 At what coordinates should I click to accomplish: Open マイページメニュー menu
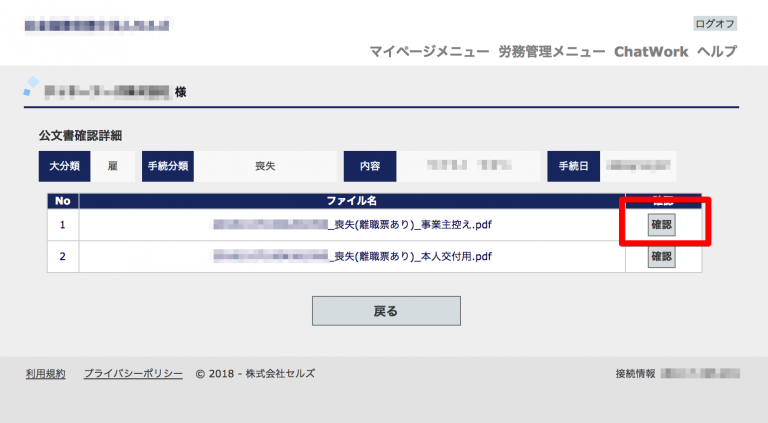[x=429, y=51]
